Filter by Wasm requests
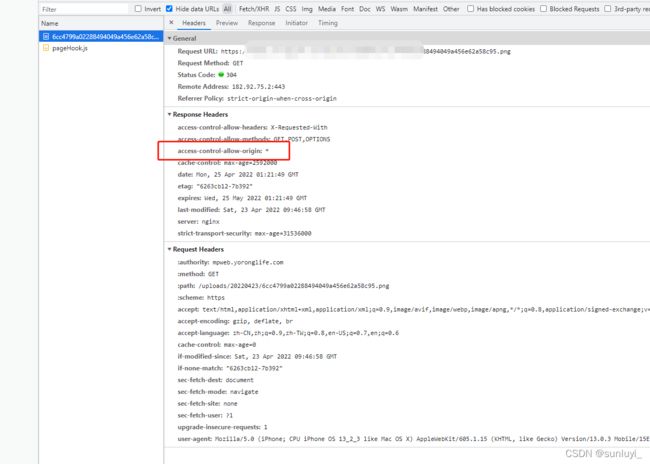 pyautogui.click(x=399, y=9)
